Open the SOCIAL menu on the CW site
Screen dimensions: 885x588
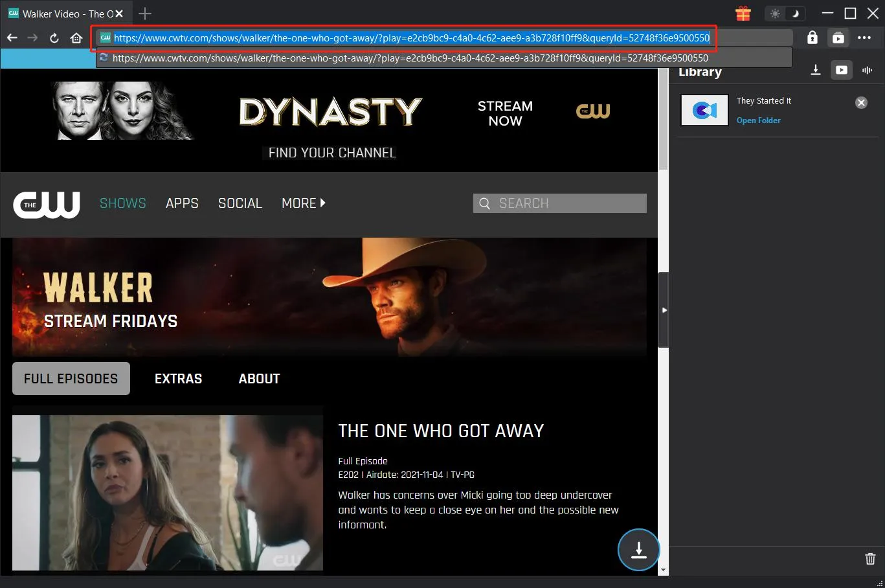click(240, 203)
